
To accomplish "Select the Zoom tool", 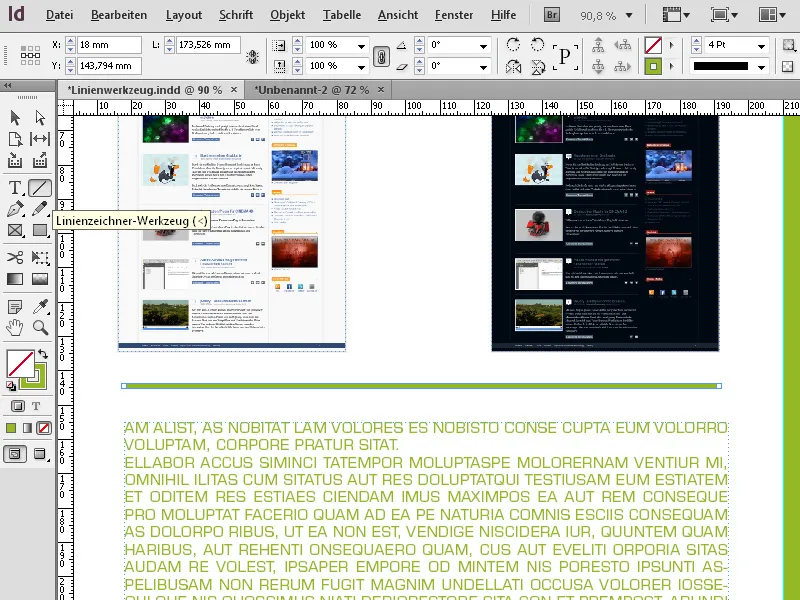I will [x=40, y=327].
